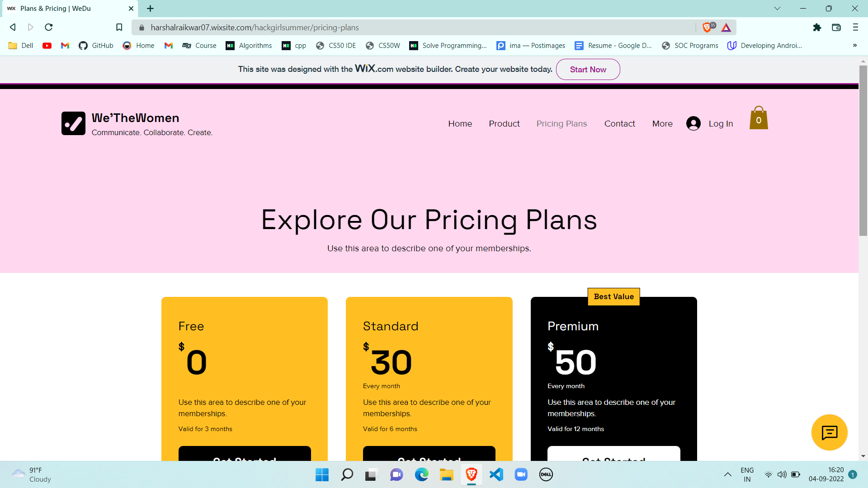868x488 pixels.
Task: Click the We'TheWomen logo icon
Action: (x=73, y=123)
